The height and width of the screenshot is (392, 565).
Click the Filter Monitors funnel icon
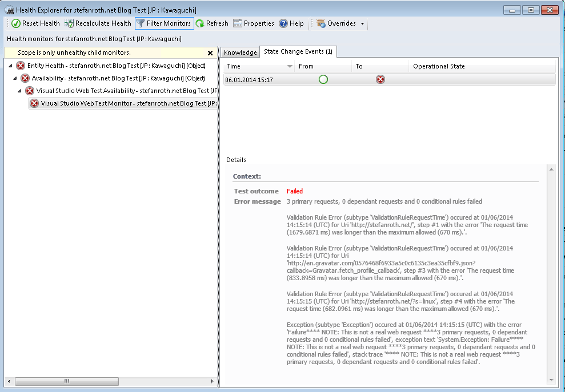click(x=141, y=23)
